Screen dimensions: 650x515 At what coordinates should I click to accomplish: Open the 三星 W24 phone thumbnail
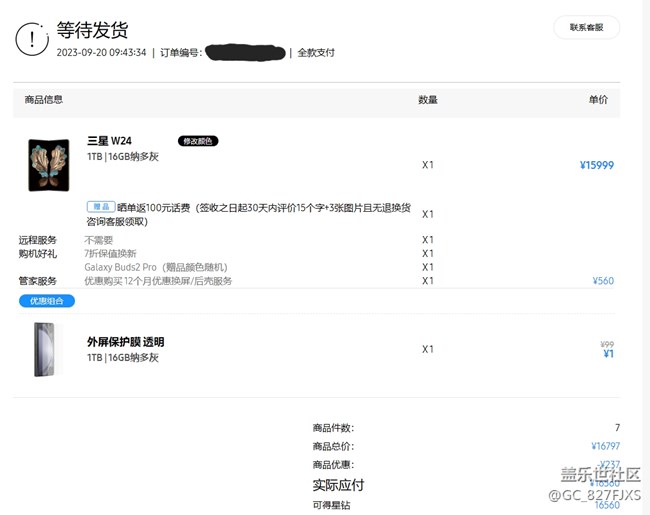[x=49, y=165]
